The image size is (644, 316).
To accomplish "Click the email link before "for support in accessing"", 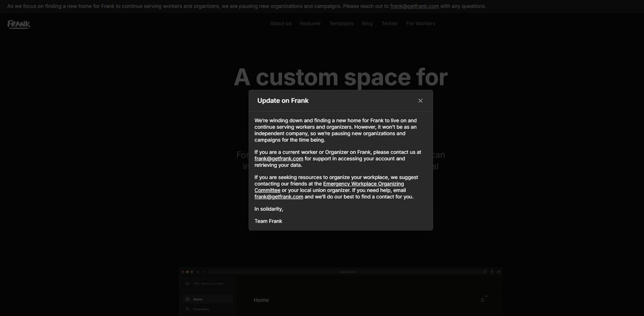I will point(279,159).
